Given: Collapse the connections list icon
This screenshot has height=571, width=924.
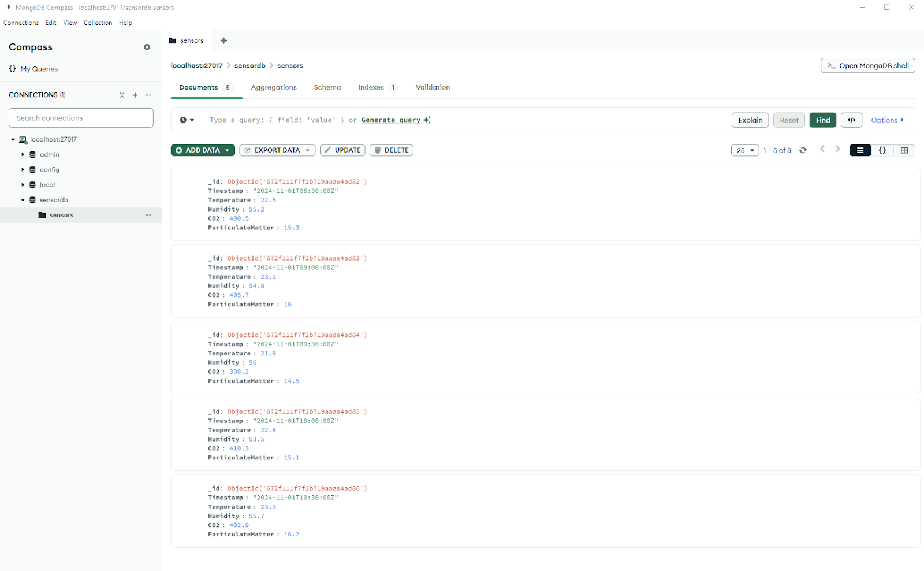Looking at the screenshot, I should (x=122, y=95).
